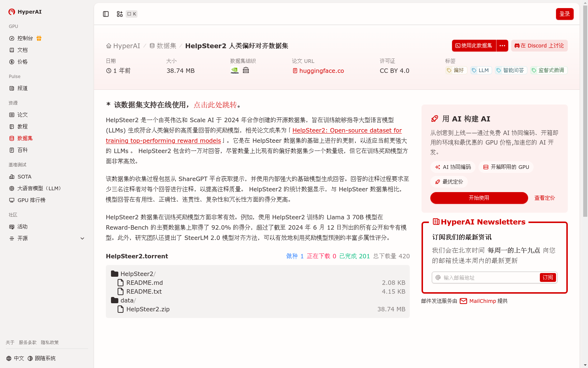Change language via 中文 globe selector
This screenshot has width=588, height=368.
tap(15, 358)
